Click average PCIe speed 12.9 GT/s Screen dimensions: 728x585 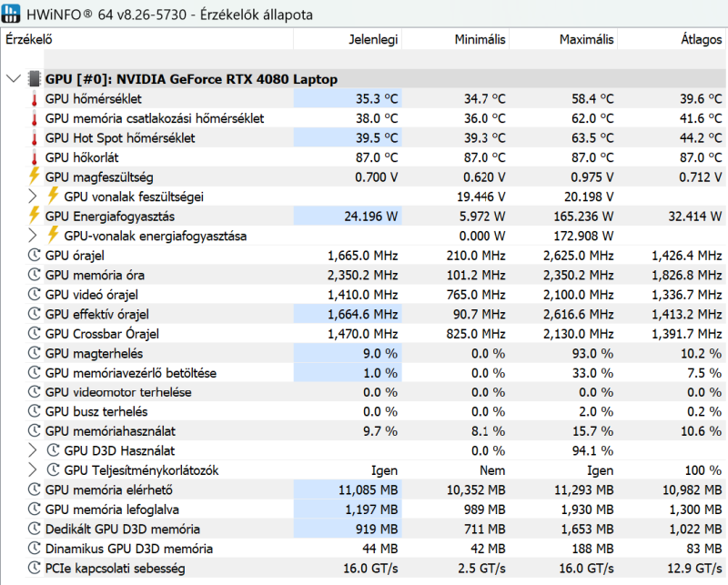pyautogui.click(x=694, y=569)
